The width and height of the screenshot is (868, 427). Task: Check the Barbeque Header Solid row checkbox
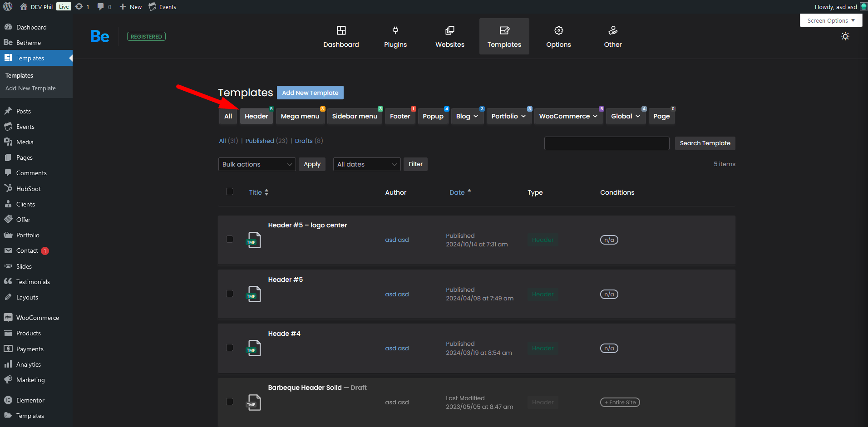point(230,402)
